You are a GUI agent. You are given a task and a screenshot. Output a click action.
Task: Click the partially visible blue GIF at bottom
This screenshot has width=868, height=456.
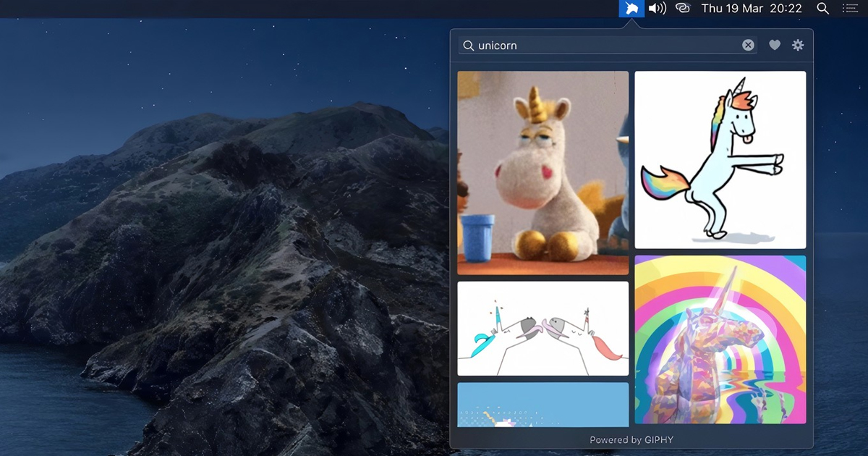(x=542, y=405)
